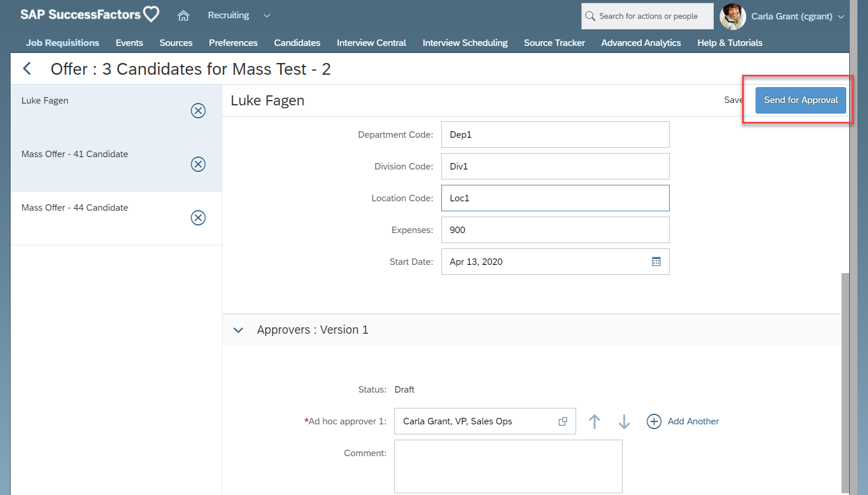Click the Ad hoc approver 1 field
This screenshot has height=495, width=868.
click(485, 421)
